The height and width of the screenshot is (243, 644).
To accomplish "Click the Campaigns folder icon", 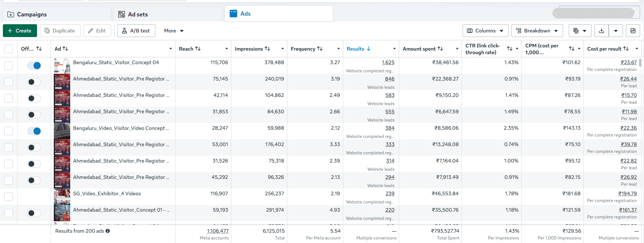I will coord(11,14).
